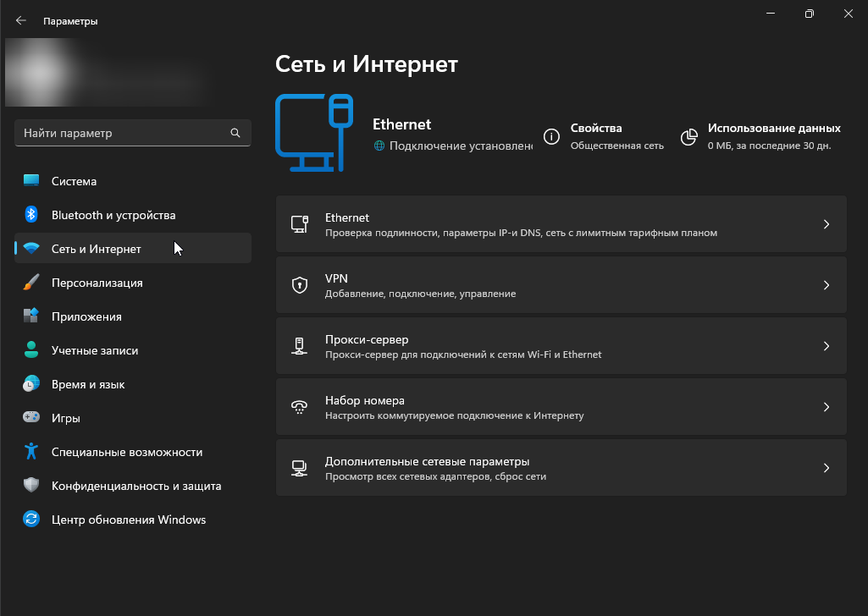Open the Система settings section
The image size is (868, 616).
[74, 181]
